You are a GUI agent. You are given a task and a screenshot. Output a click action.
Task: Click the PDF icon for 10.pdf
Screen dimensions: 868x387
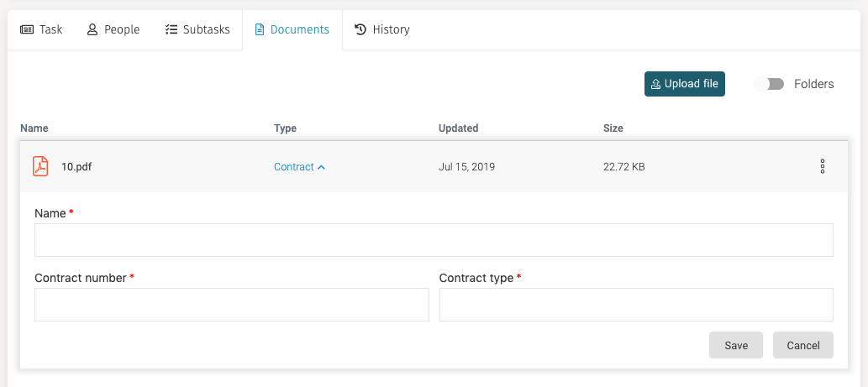(40, 166)
